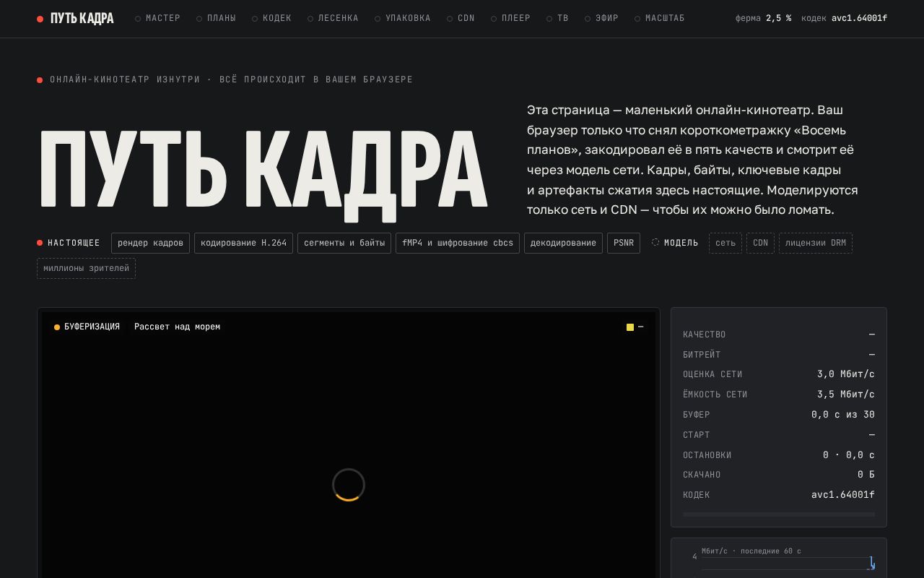Image resolution: width=924 pixels, height=578 pixels.
Task: Navigate to the ПЛЕЕР section
Action: pos(510,18)
